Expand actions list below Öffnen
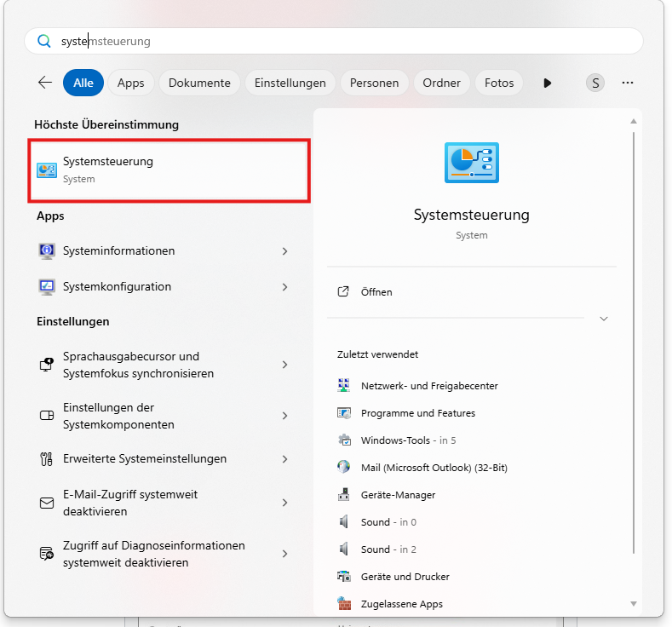 tap(604, 319)
